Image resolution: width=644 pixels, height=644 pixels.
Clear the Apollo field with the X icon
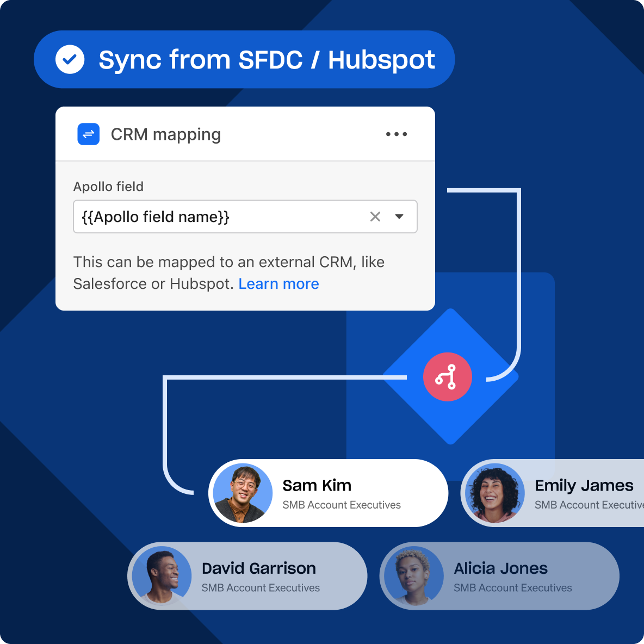coord(375,216)
